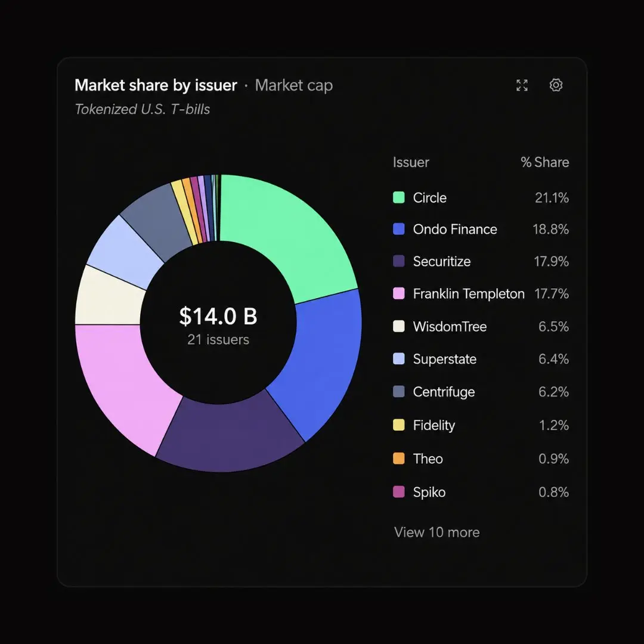
Task: Click the 21 issuers count label
Action: 218,340
